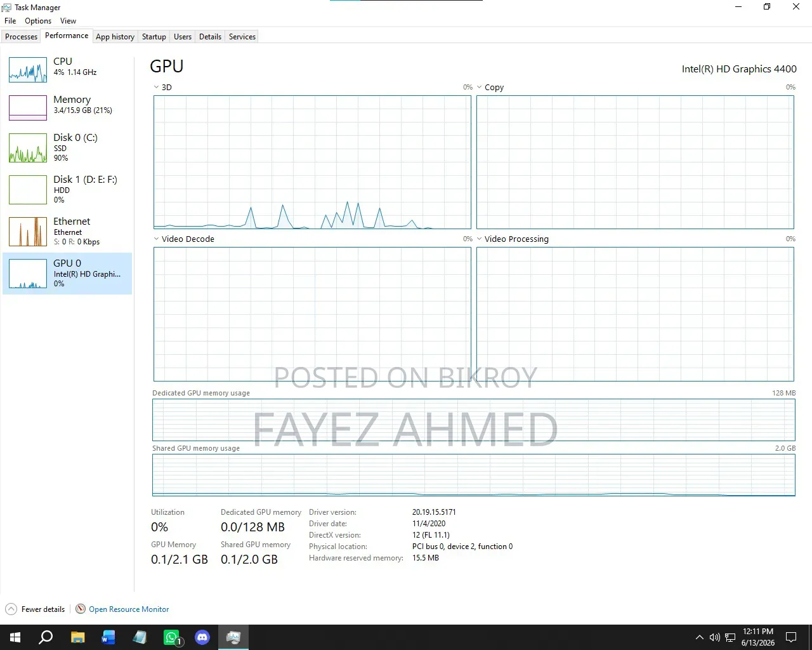
Task: Click the large "GPU" heading
Action: 167,67
